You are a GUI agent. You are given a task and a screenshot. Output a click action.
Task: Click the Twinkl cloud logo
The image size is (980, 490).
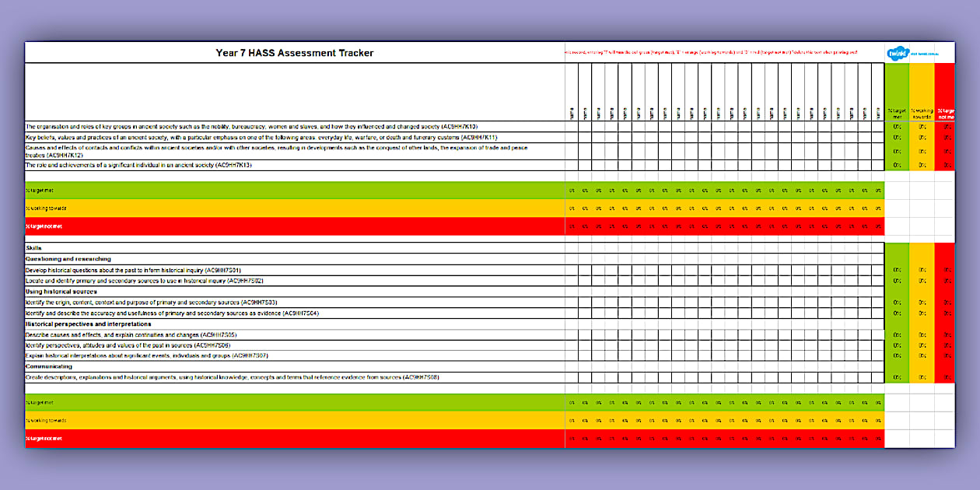tap(897, 53)
